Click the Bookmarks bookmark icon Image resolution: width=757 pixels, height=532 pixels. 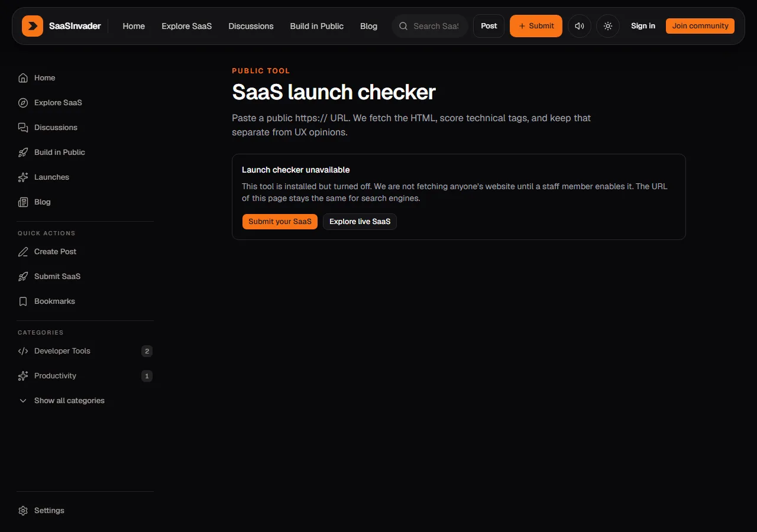pos(23,301)
